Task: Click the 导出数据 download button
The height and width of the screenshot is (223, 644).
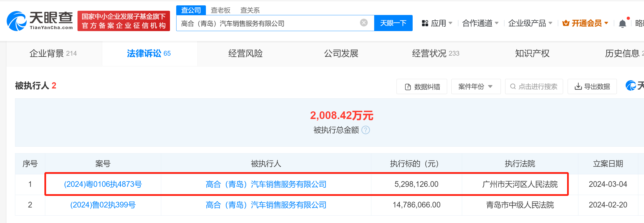Action: pyautogui.click(x=592, y=86)
